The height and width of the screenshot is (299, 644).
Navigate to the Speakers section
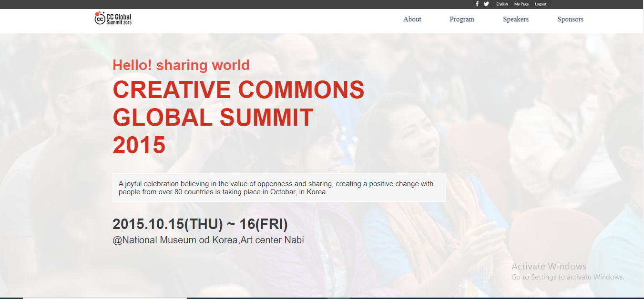516,20
